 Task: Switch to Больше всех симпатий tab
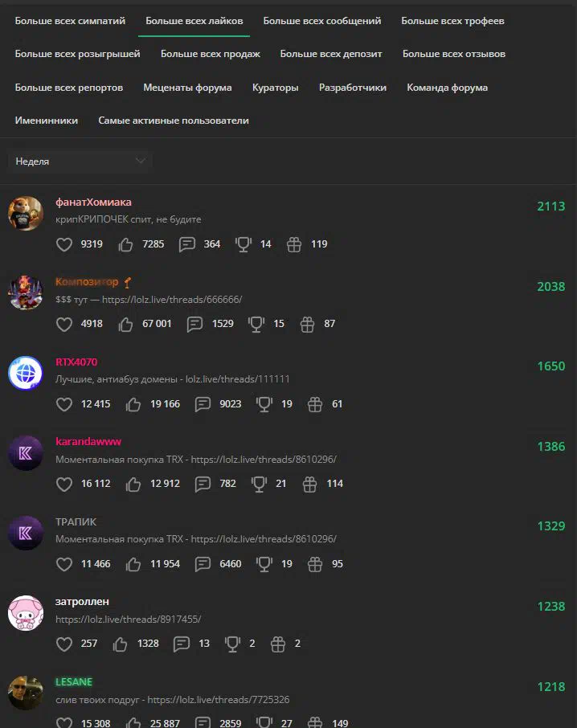tap(70, 21)
